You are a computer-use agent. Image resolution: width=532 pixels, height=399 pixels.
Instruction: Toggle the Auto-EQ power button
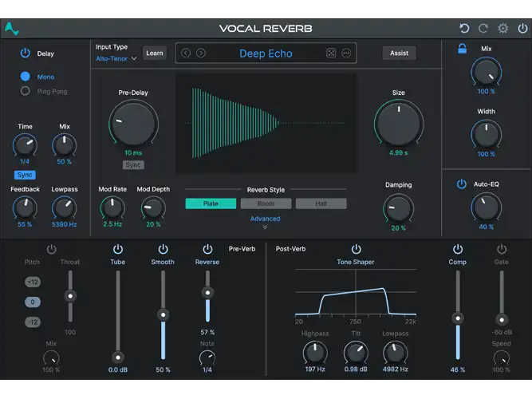click(462, 184)
